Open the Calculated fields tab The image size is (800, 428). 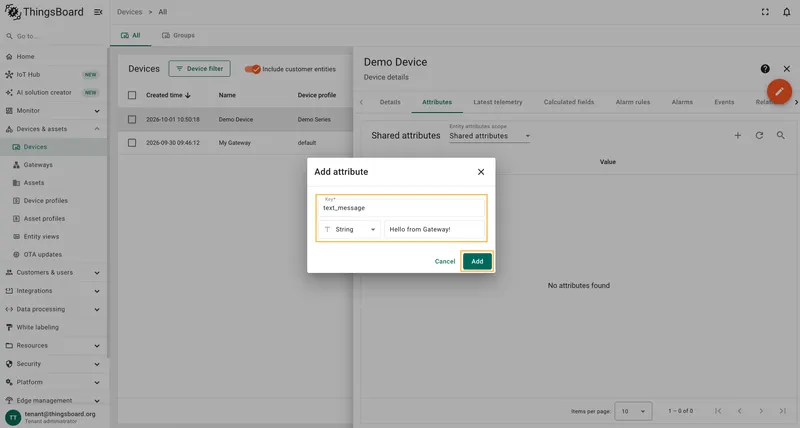(x=569, y=102)
